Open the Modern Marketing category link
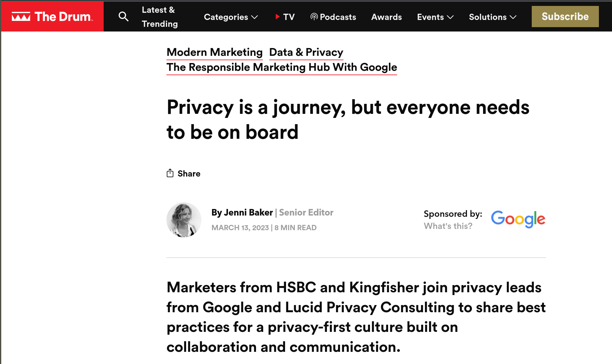The height and width of the screenshot is (364, 612). [x=215, y=52]
